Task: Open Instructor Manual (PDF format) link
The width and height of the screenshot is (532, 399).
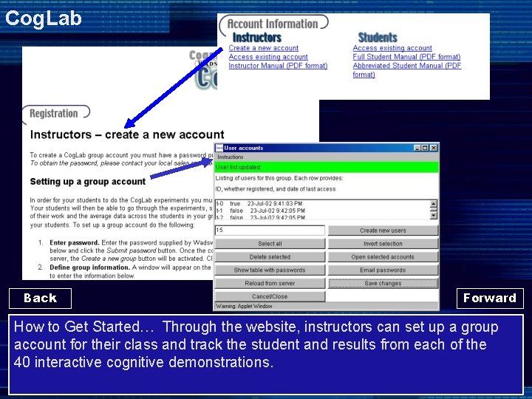Action: click(x=278, y=66)
